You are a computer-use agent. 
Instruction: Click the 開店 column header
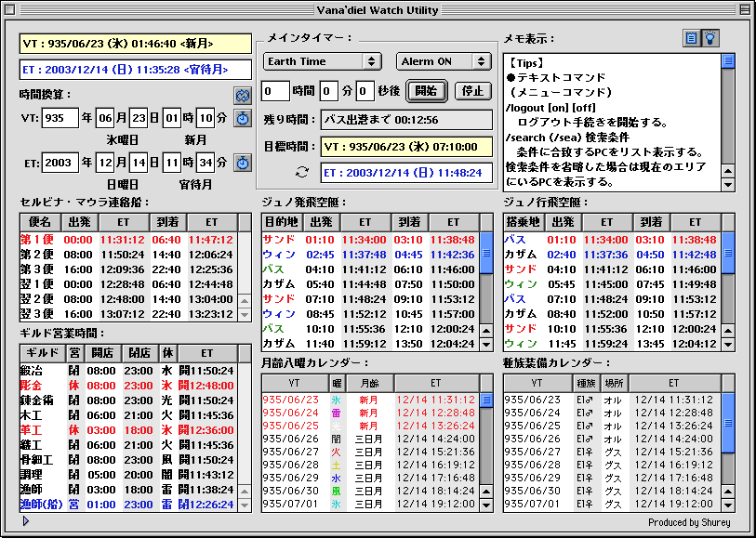(102, 353)
